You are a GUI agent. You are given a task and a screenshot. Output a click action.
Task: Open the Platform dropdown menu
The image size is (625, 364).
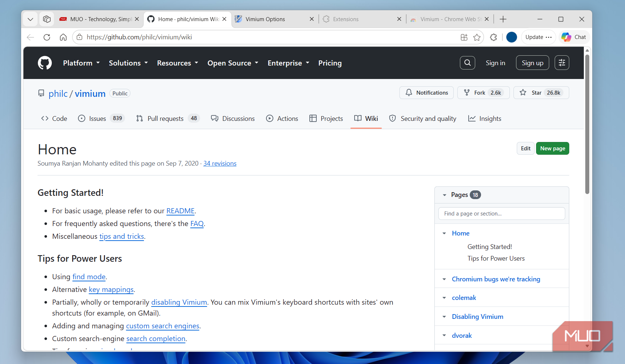(x=81, y=63)
